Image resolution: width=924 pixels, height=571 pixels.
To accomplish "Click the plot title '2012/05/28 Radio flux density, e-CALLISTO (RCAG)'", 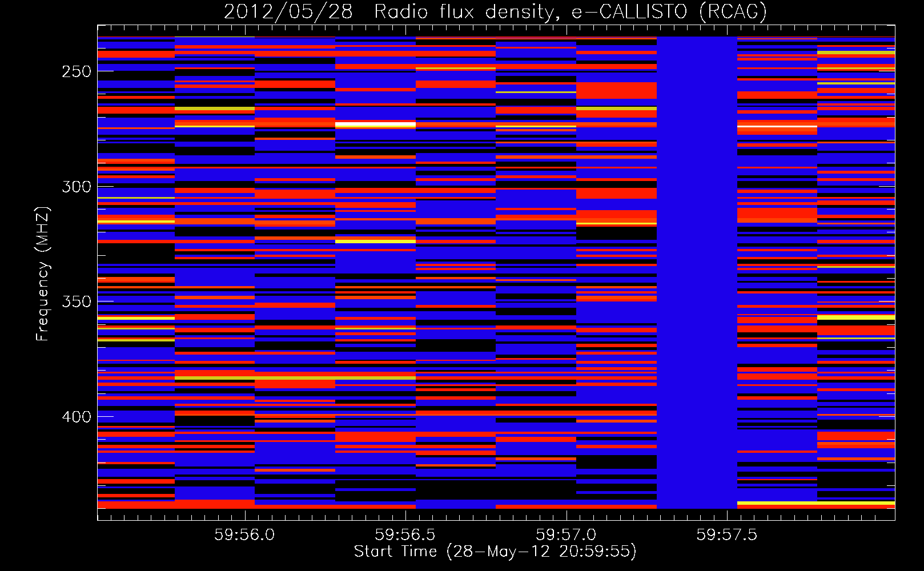I will pyautogui.click(x=495, y=11).
